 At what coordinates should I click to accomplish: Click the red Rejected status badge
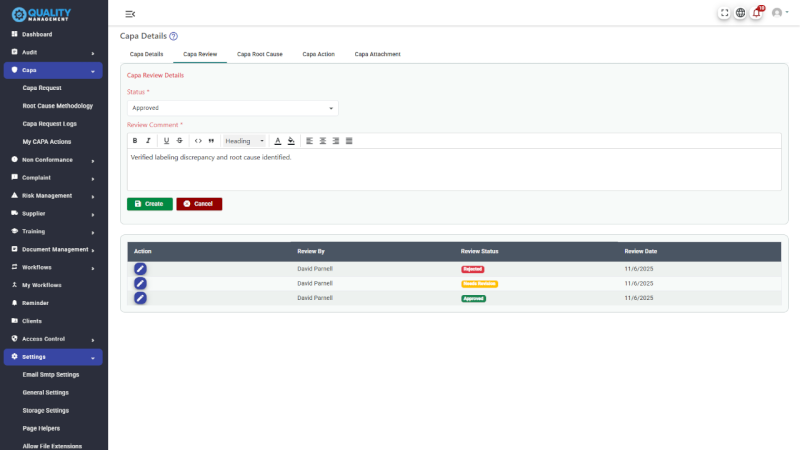tap(472, 269)
